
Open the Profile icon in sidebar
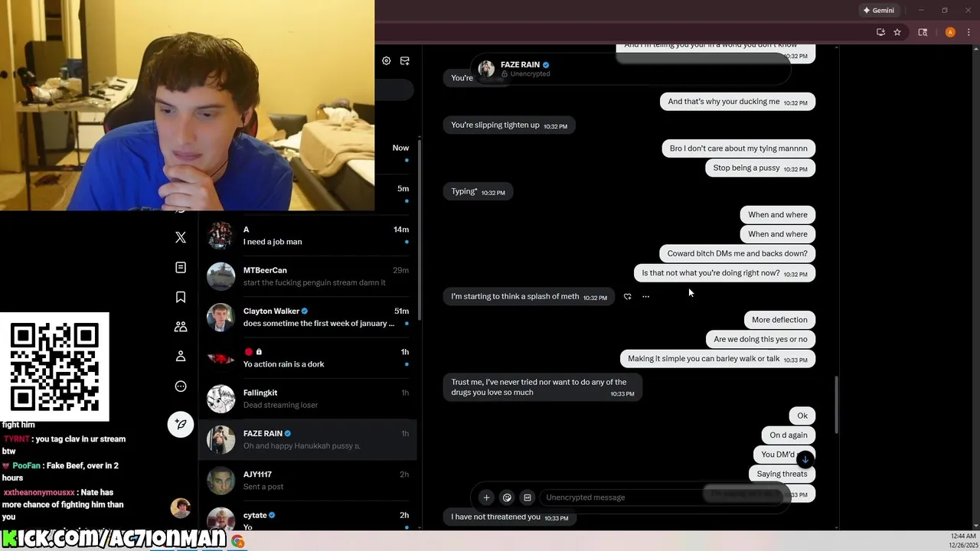coord(181,357)
